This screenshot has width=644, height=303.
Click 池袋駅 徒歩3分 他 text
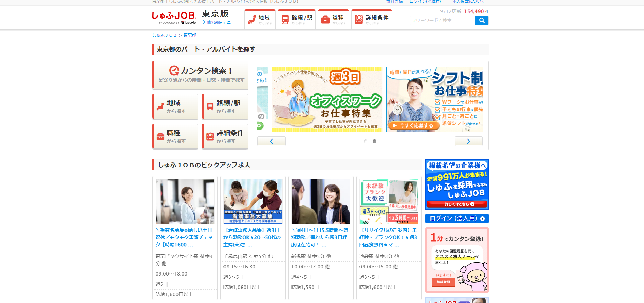pos(379,256)
